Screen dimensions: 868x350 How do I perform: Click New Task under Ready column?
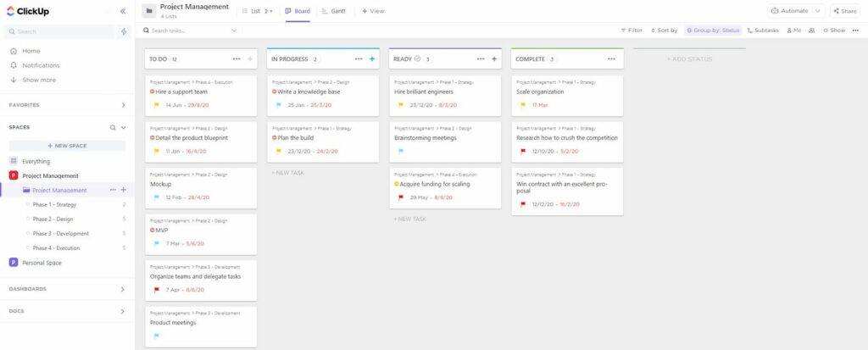coord(409,219)
